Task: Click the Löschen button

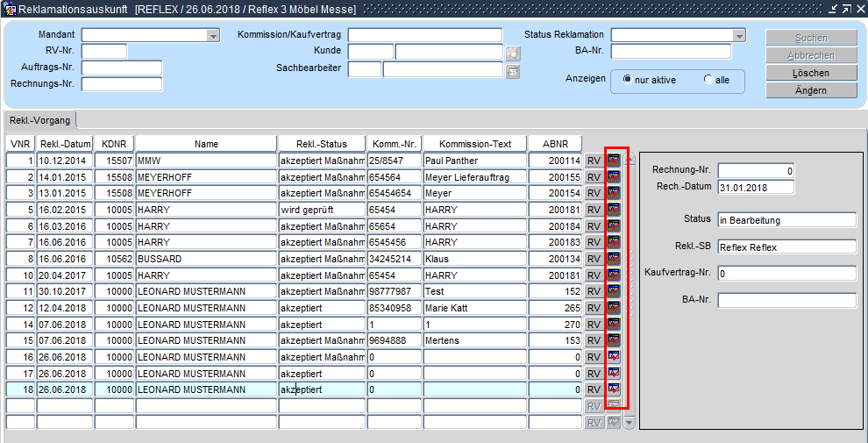Action: [810, 73]
